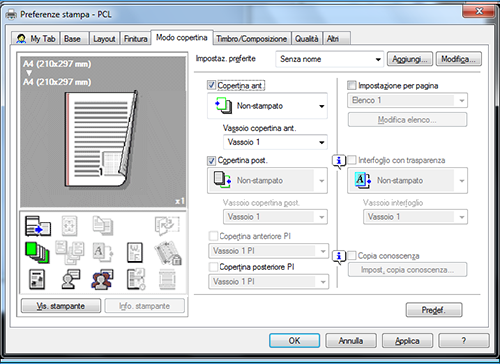Click the Info. stampante button
The width and height of the screenshot is (500, 364).
click(x=144, y=306)
